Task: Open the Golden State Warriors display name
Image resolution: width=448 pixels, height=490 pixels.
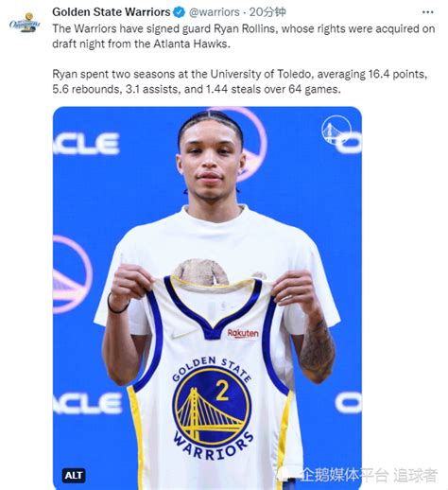Action: click(112, 12)
